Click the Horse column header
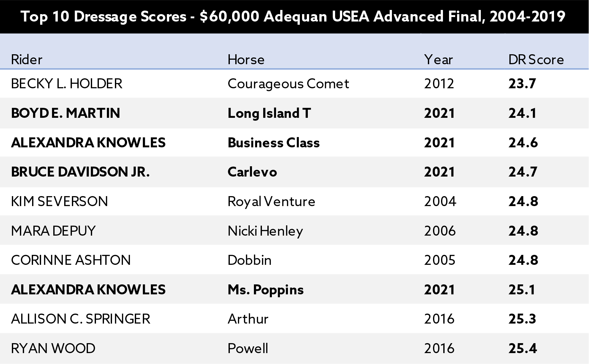 click(x=246, y=60)
